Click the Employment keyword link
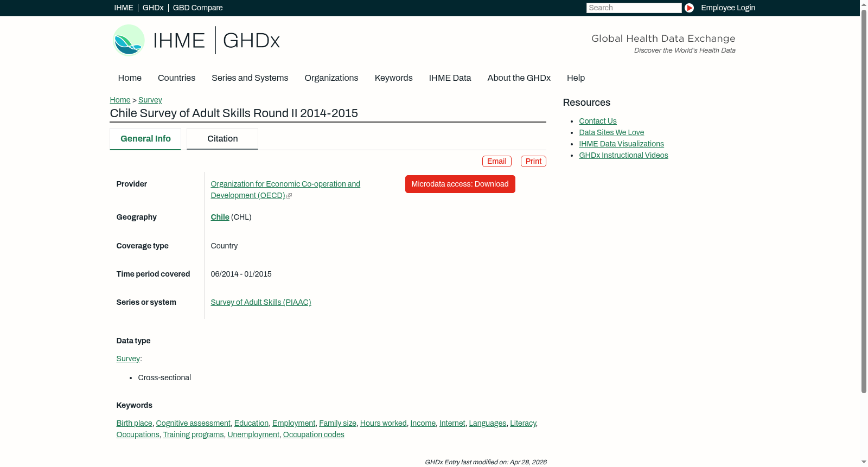Image resolution: width=868 pixels, height=467 pixels. pos(293,423)
